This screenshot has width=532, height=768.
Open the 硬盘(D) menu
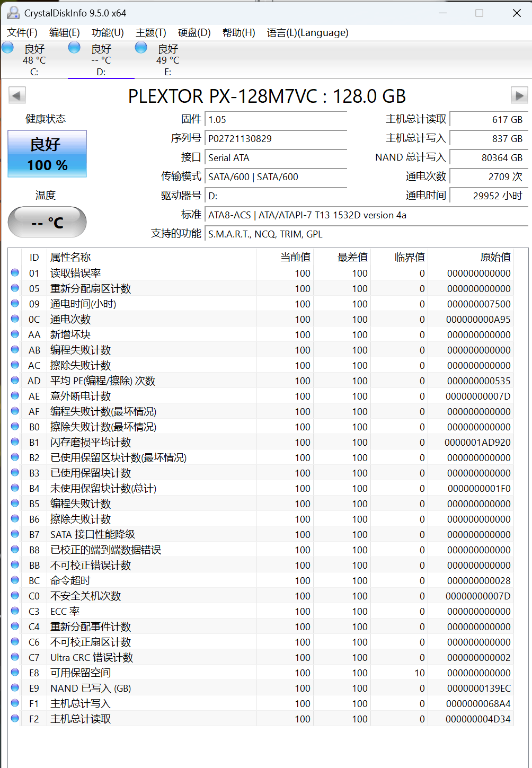(x=194, y=32)
